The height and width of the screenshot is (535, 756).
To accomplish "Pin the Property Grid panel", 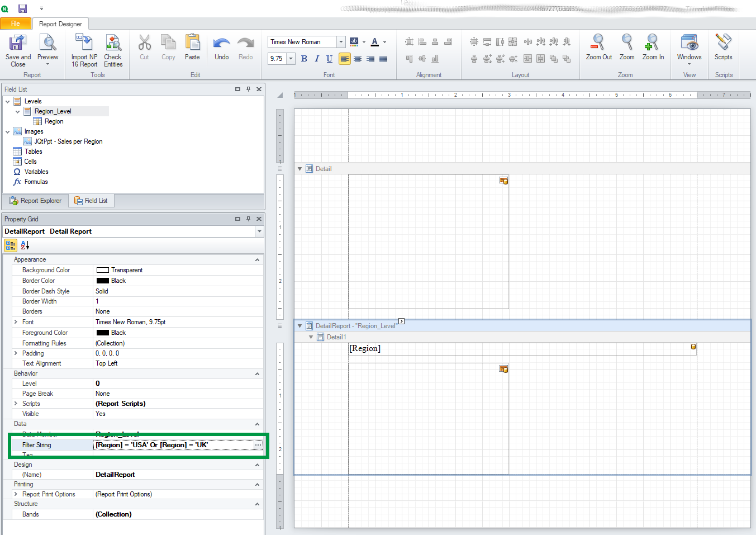I will point(249,219).
